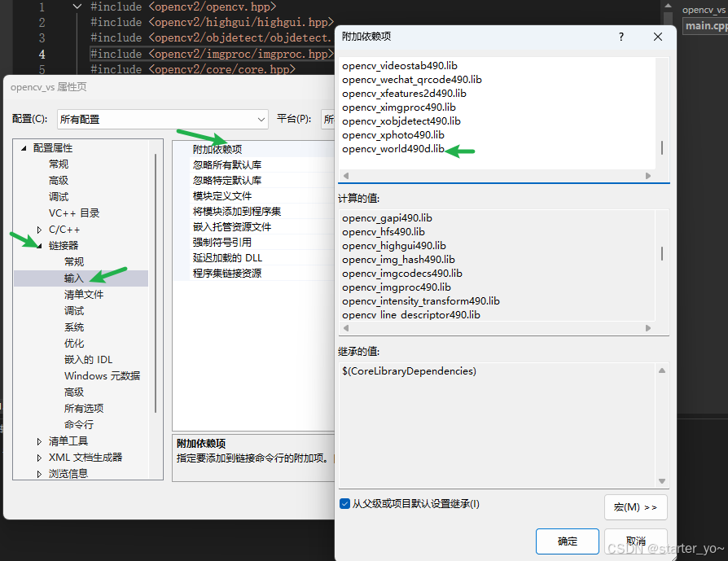Expand the 清单工具 tree node
728x561 pixels.
39,441
